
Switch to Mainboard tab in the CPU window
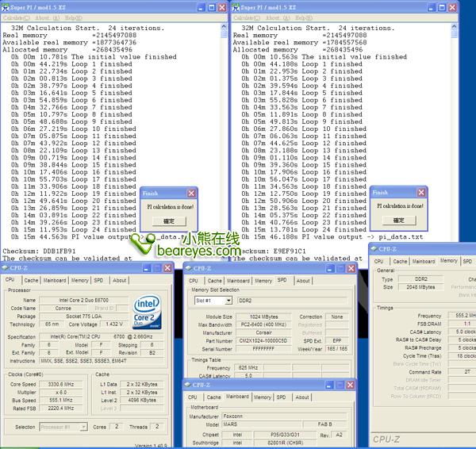55,280
